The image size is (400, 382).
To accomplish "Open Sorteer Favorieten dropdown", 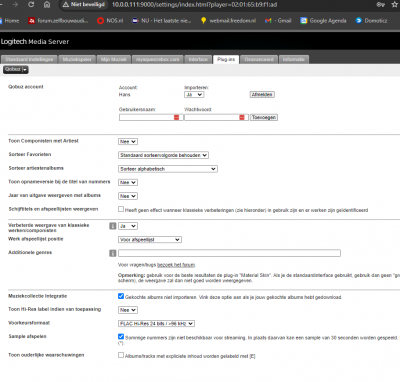I will (x=163, y=155).
